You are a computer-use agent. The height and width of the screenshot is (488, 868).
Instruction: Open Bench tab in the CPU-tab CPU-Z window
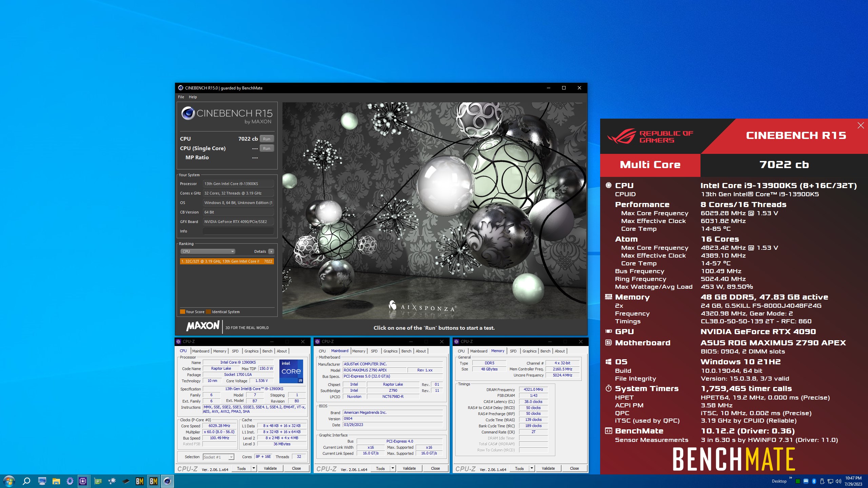click(x=268, y=351)
